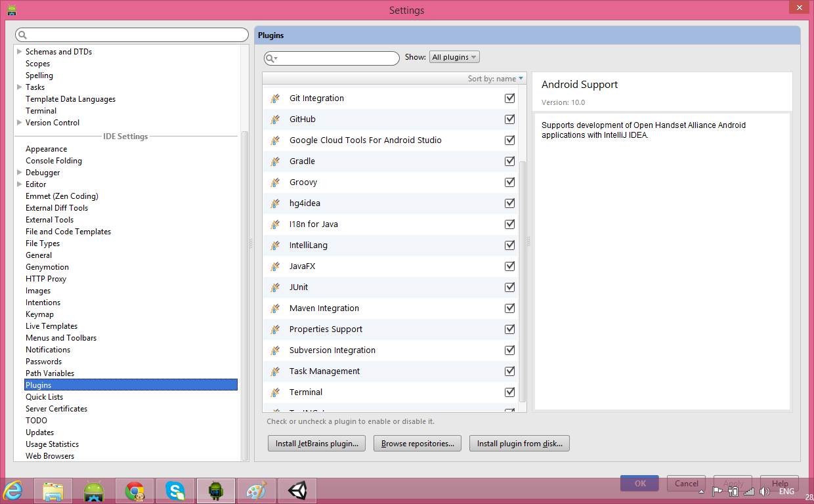Open File Explorer from the taskbar
Viewport: 814px width, 504px height.
[53, 491]
